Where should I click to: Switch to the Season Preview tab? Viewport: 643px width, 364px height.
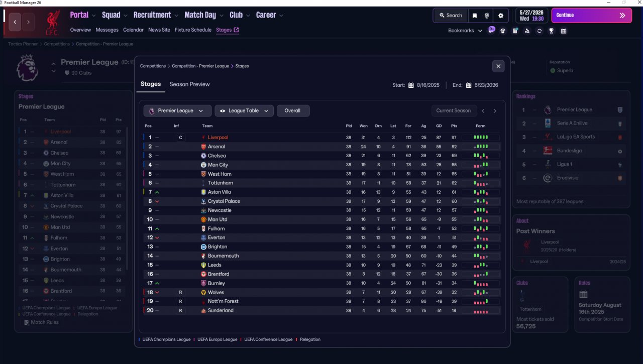tap(190, 84)
